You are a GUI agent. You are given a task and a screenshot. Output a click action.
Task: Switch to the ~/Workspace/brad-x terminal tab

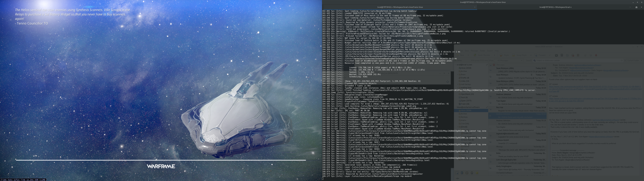pos(555,7)
